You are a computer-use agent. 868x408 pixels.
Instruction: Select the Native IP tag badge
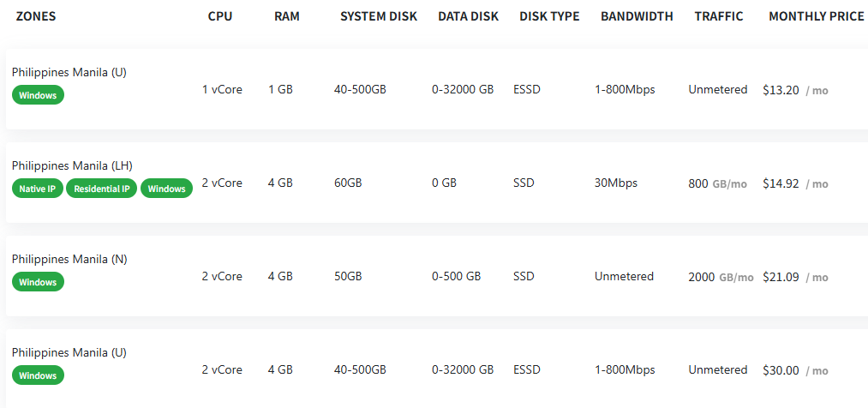click(37, 189)
